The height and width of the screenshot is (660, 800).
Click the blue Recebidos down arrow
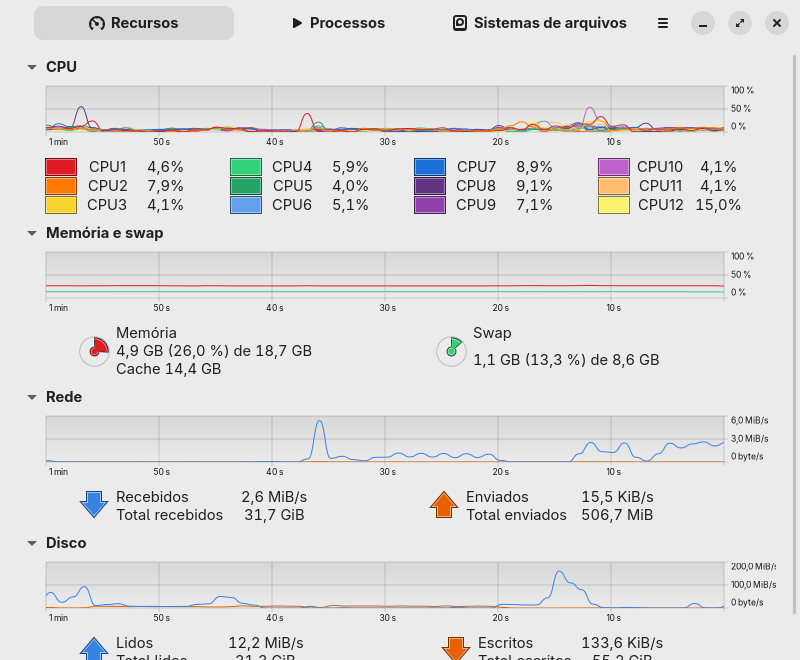click(94, 504)
